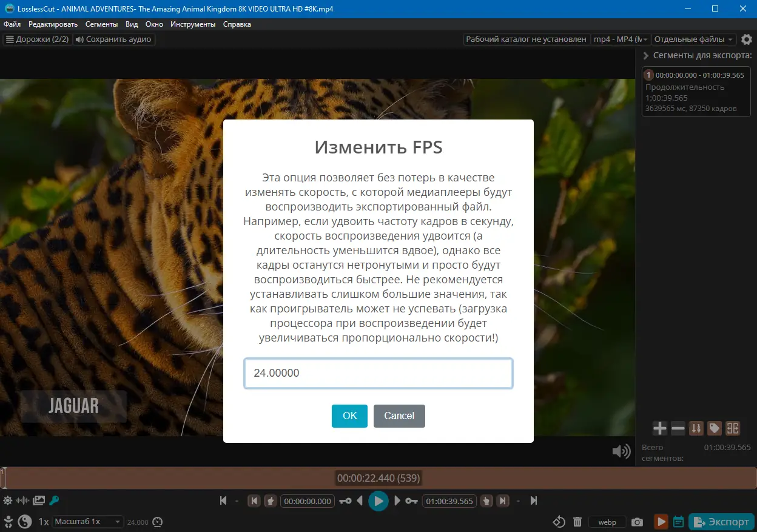757x532 pixels.
Task: Step back one frame arrow
Action: (360, 501)
